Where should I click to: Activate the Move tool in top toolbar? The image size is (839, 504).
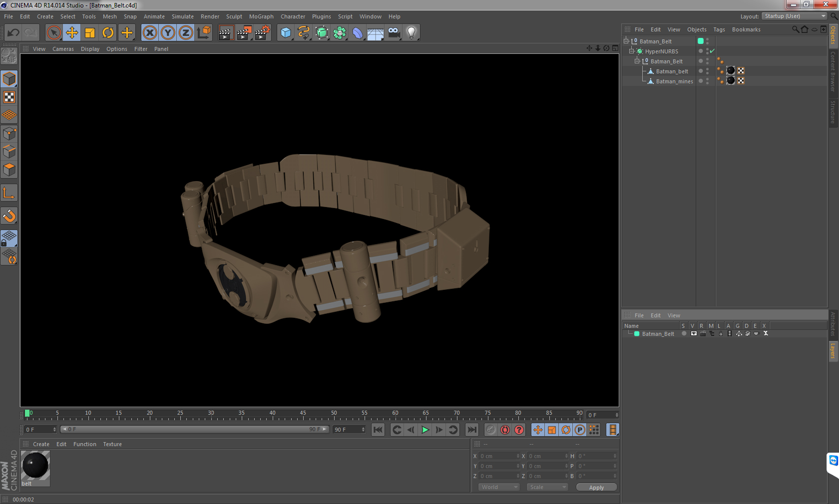pos(72,33)
